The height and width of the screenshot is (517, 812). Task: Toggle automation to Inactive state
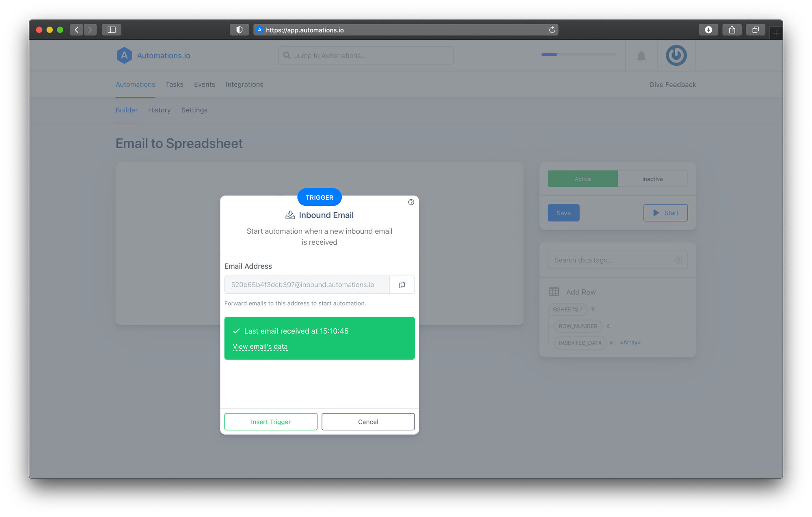click(x=652, y=179)
